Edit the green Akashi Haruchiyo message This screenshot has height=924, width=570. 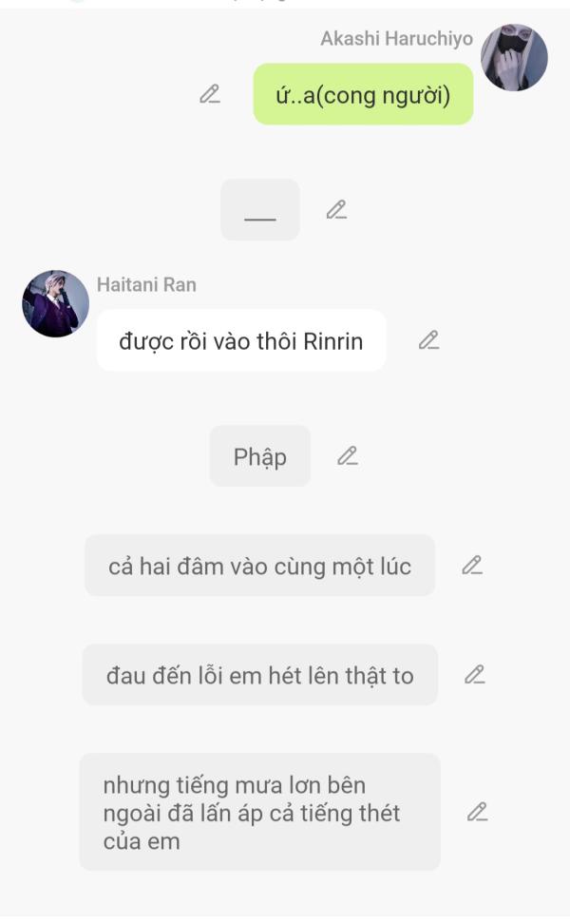pos(210,94)
